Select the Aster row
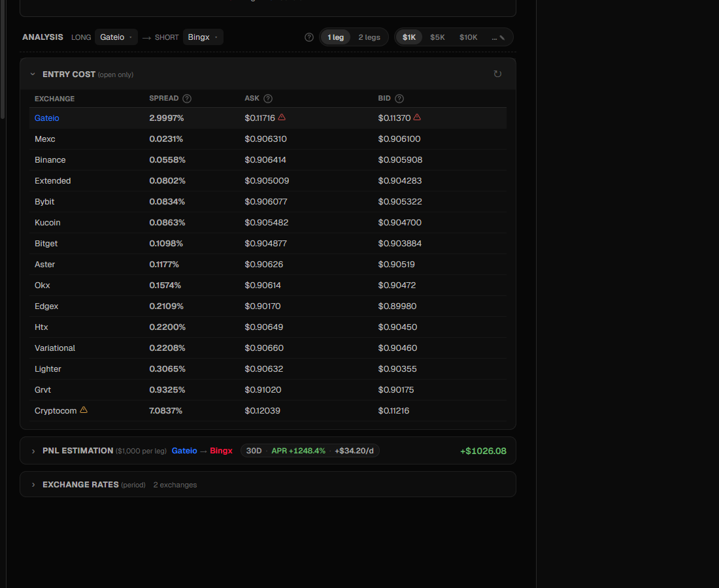 coord(268,265)
